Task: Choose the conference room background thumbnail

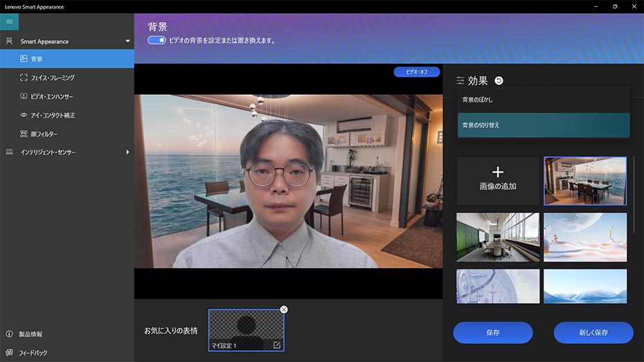Action: (498, 237)
